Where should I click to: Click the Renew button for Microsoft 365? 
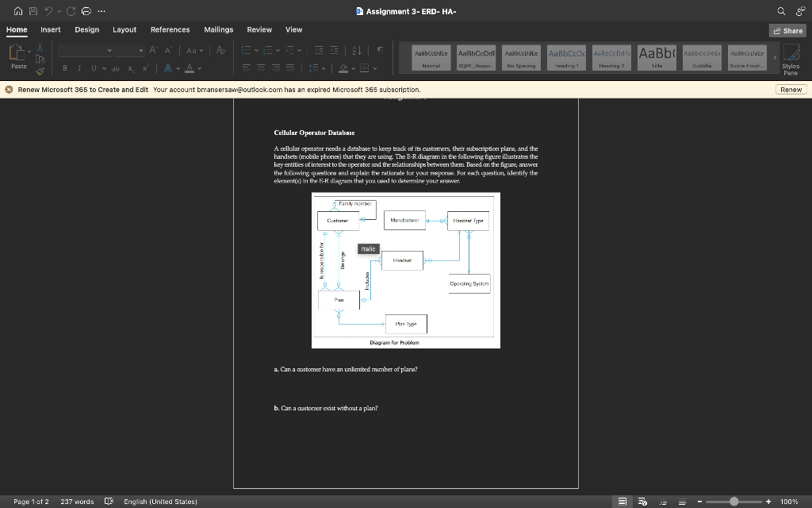(790, 89)
